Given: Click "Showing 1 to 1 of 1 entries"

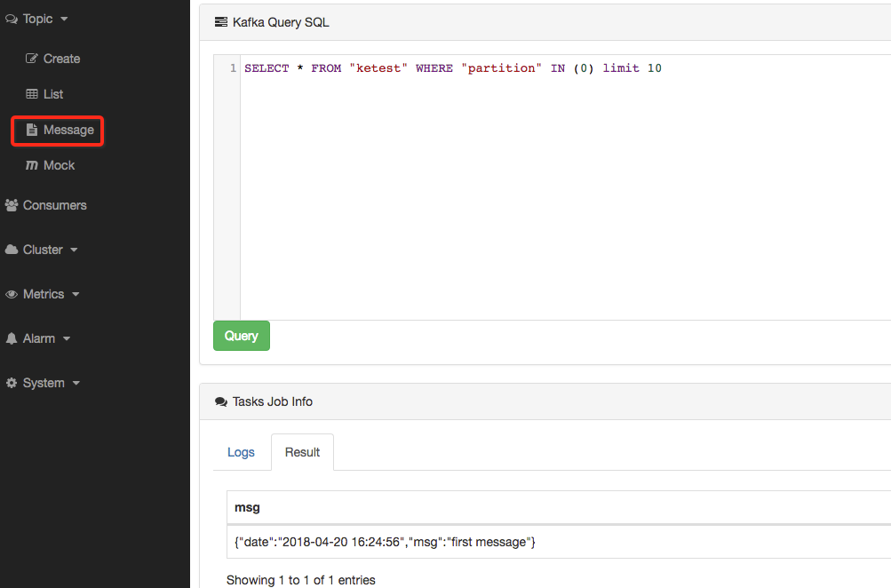Looking at the screenshot, I should pyautogui.click(x=300, y=580).
